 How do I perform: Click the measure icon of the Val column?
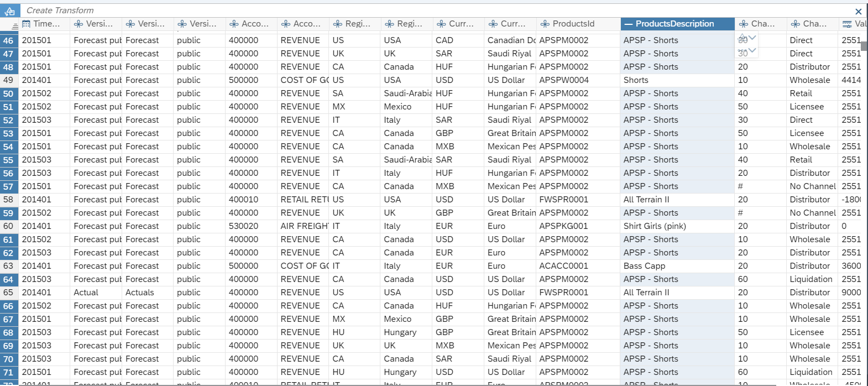click(x=847, y=24)
